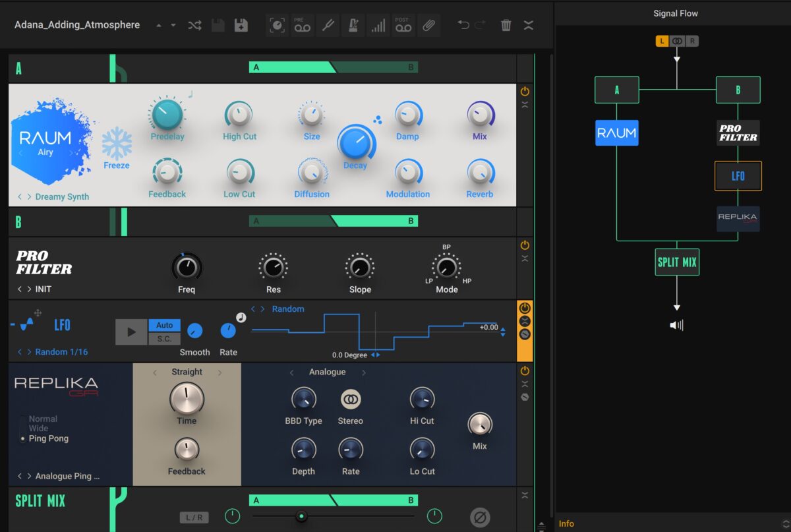
Task: Select the RAUM node in Signal Flow
Action: pyautogui.click(x=616, y=133)
